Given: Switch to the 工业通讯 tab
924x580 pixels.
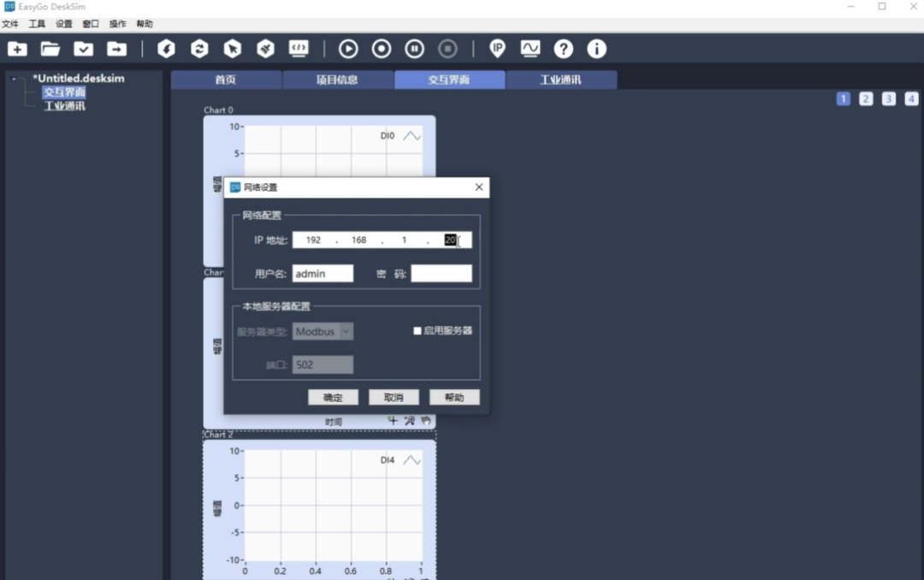Looking at the screenshot, I should (x=560, y=80).
